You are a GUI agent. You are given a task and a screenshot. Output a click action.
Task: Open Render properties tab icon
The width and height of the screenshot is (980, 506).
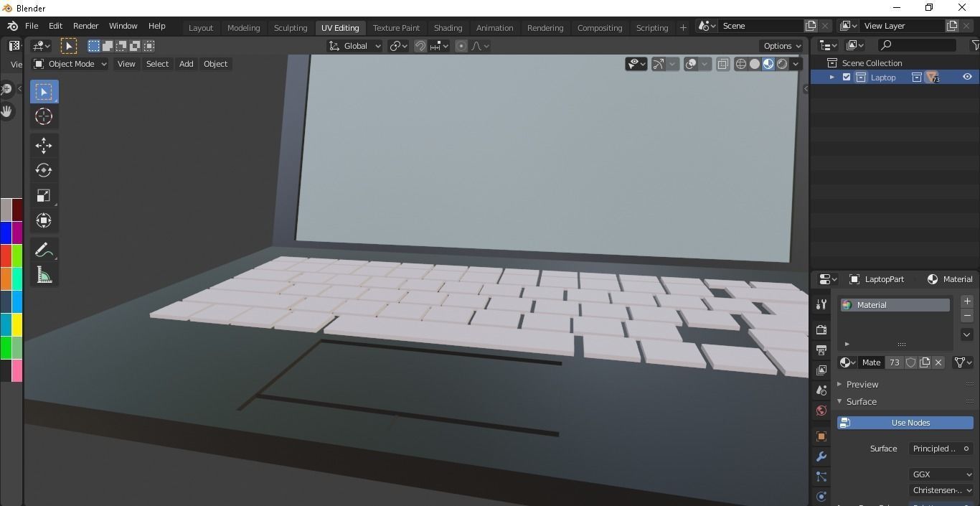tap(821, 330)
